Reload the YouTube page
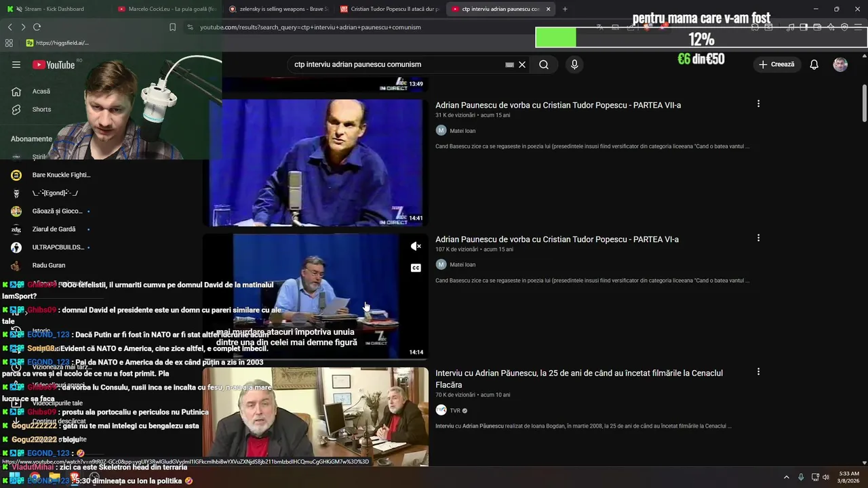Viewport: 868px width, 488px height. (x=37, y=27)
